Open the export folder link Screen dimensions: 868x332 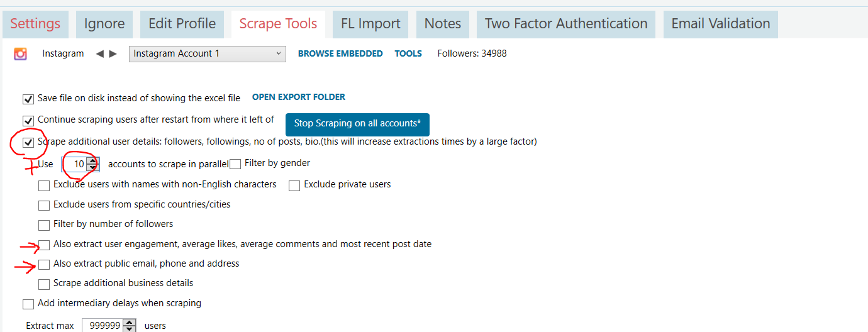299,97
